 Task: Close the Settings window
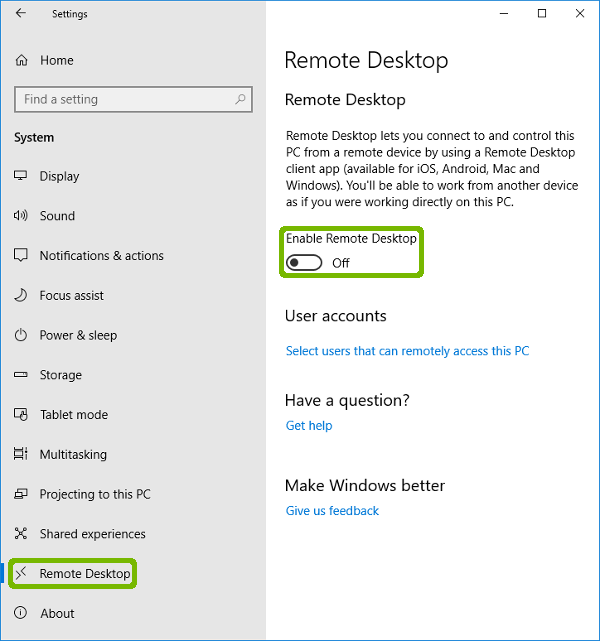click(x=580, y=13)
